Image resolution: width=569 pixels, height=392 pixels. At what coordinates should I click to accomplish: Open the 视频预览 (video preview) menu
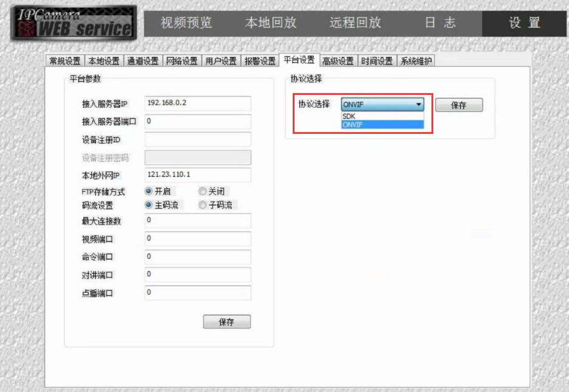point(186,23)
